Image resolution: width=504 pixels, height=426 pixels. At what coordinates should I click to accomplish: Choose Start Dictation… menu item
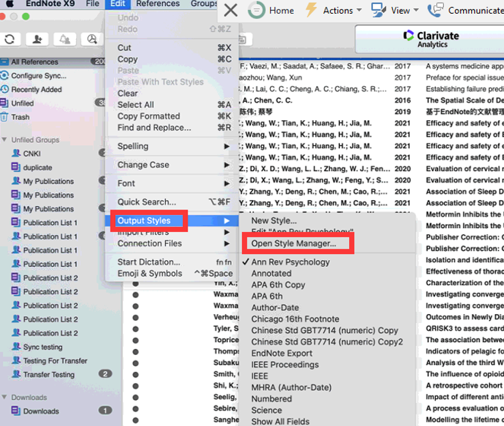point(149,262)
